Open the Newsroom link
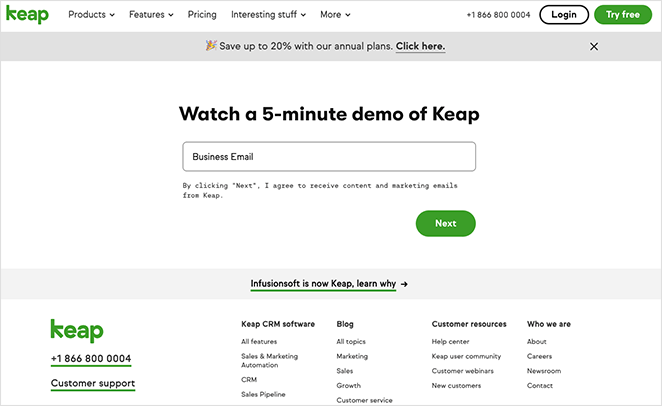 pyautogui.click(x=544, y=371)
